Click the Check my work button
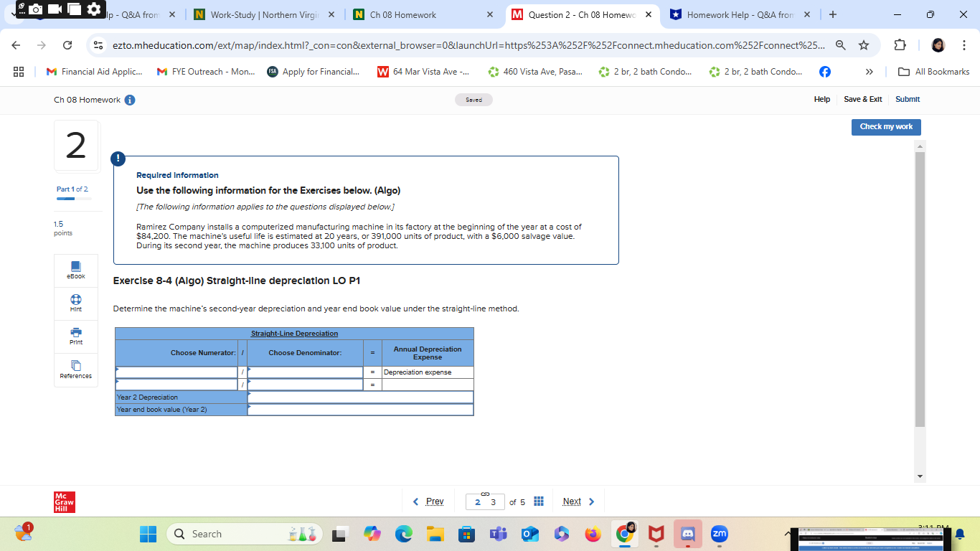Image resolution: width=980 pixels, height=551 pixels. [x=886, y=127]
